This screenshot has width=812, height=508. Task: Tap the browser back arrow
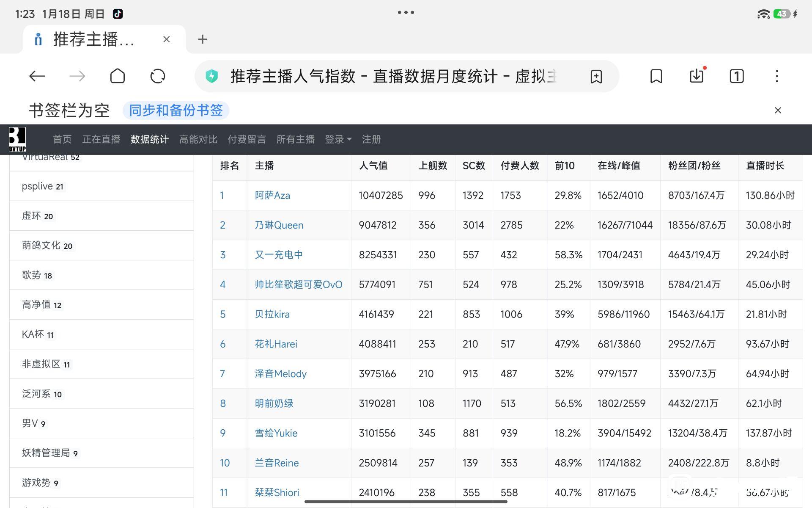coord(37,76)
